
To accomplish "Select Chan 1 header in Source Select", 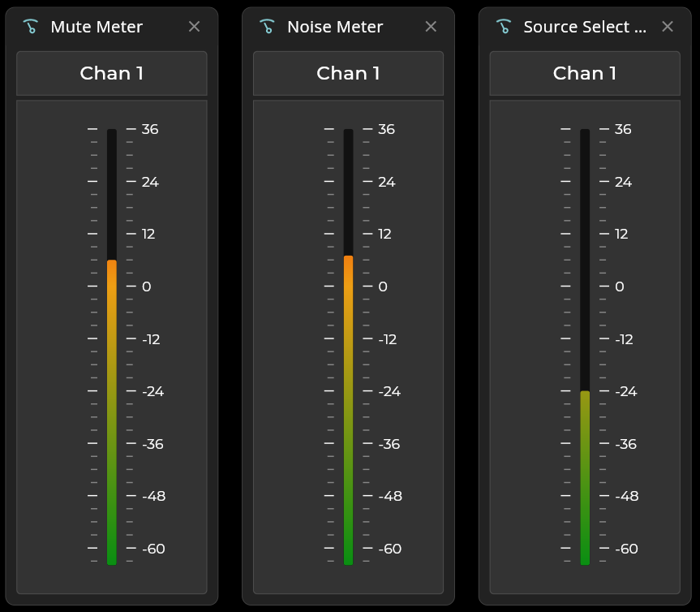I will (x=585, y=74).
